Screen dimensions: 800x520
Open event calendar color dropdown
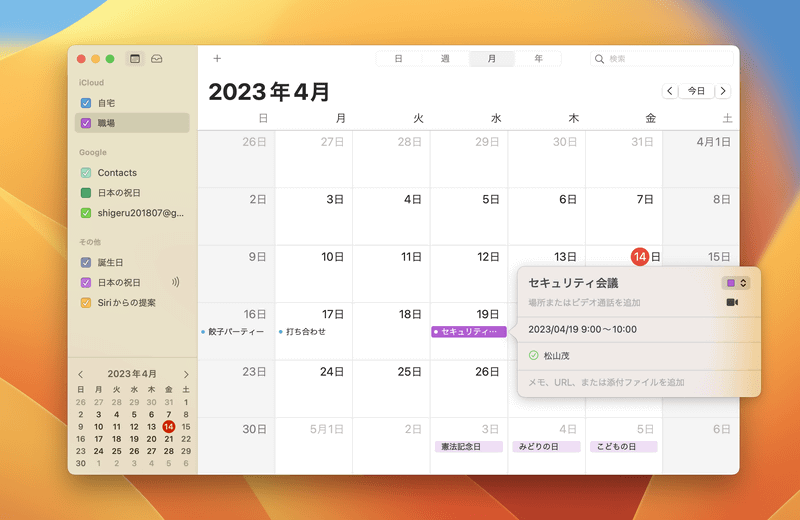click(x=736, y=283)
